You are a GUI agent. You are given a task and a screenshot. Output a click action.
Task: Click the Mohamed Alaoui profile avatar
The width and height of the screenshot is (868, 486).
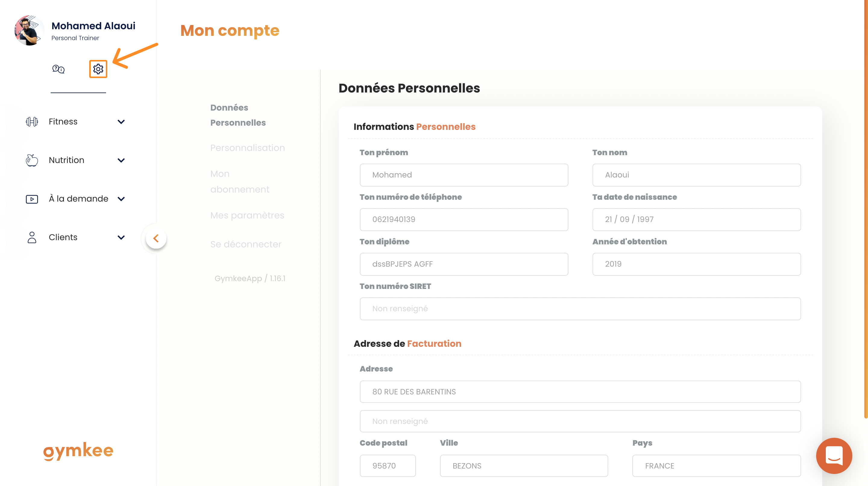point(29,30)
